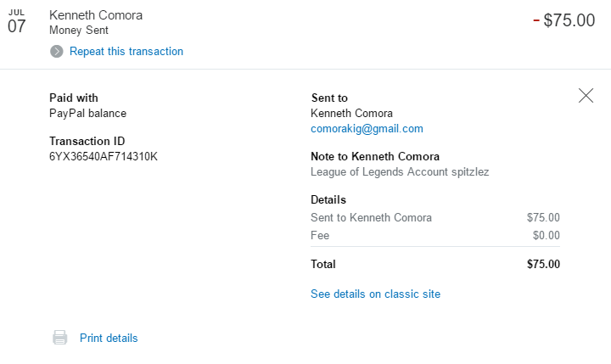Viewport: 611px width, 364px height.
Task: Click the Repeat this transaction link
Action: [x=126, y=52]
